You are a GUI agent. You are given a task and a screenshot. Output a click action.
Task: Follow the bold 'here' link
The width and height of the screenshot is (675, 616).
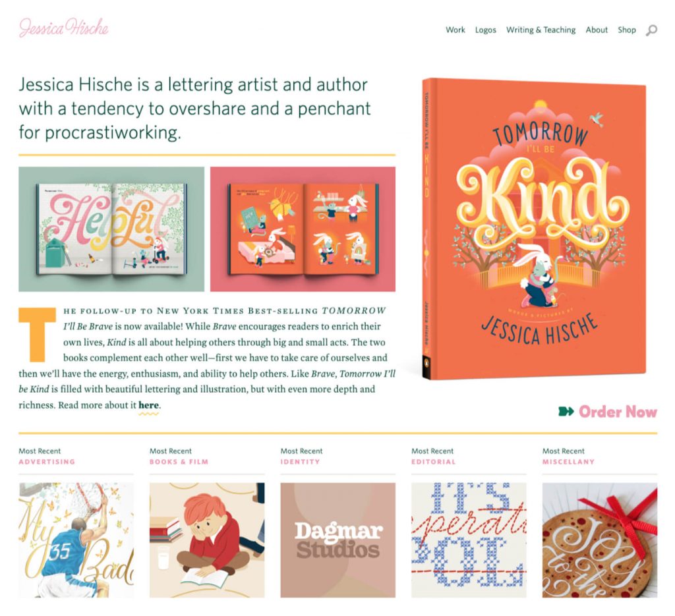tap(148, 405)
